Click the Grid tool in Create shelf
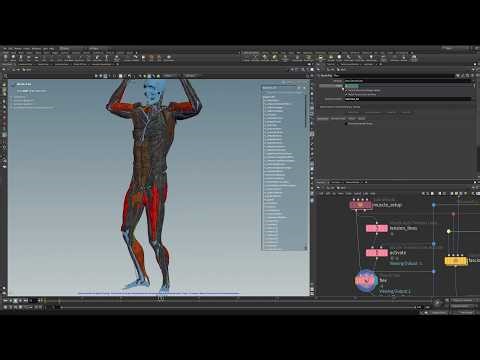 (x=36, y=59)
